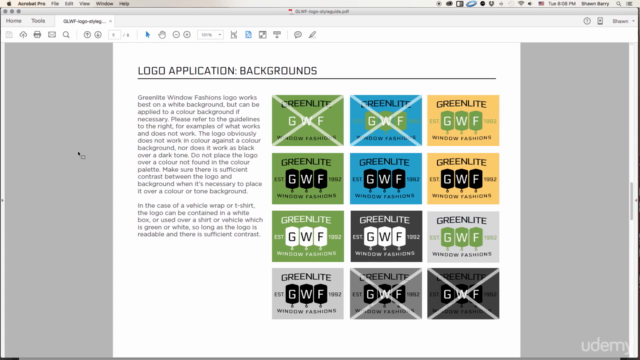Click the white logo on dark gray sample
The height and width of the screenshot is (360, 640).
coord(386,236)
